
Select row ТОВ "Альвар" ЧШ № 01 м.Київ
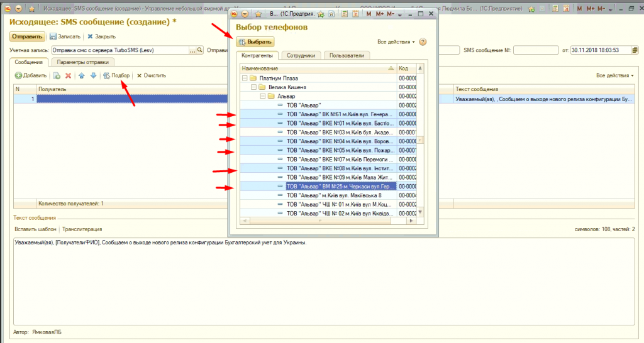pyautogui.click(x=328, y=204)
